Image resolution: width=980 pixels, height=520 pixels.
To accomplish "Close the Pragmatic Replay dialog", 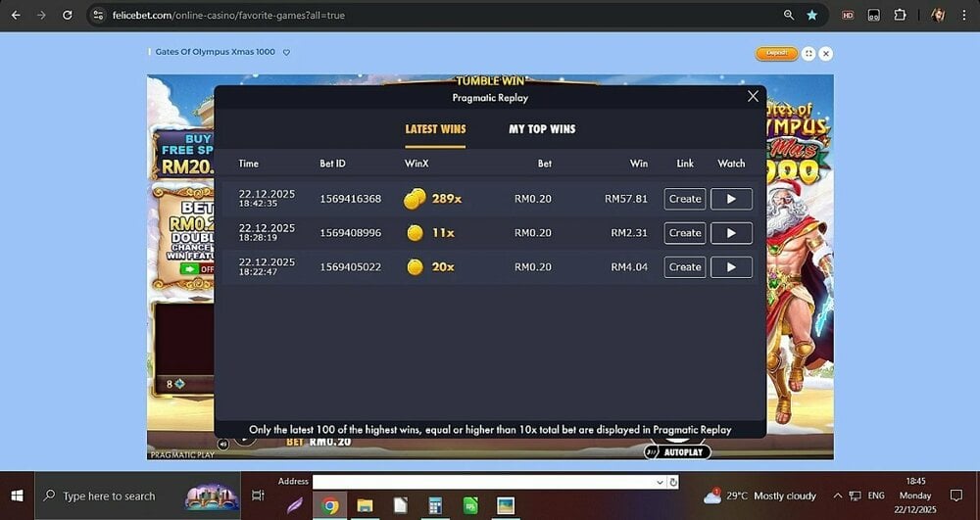I will 753,96.
